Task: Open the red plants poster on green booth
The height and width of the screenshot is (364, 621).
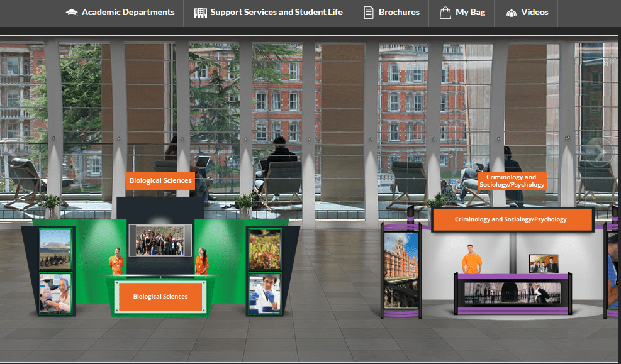Action: 264,249
